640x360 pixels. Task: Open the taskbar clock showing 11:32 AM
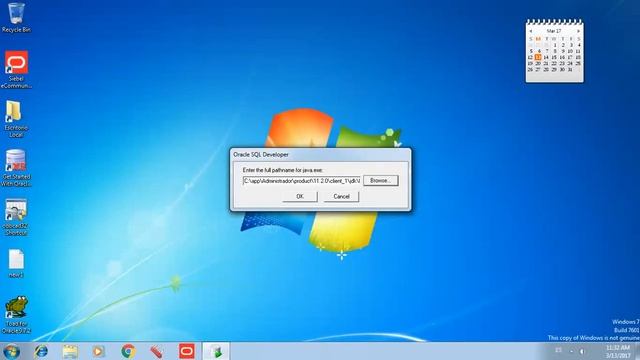tap(618, 351)
